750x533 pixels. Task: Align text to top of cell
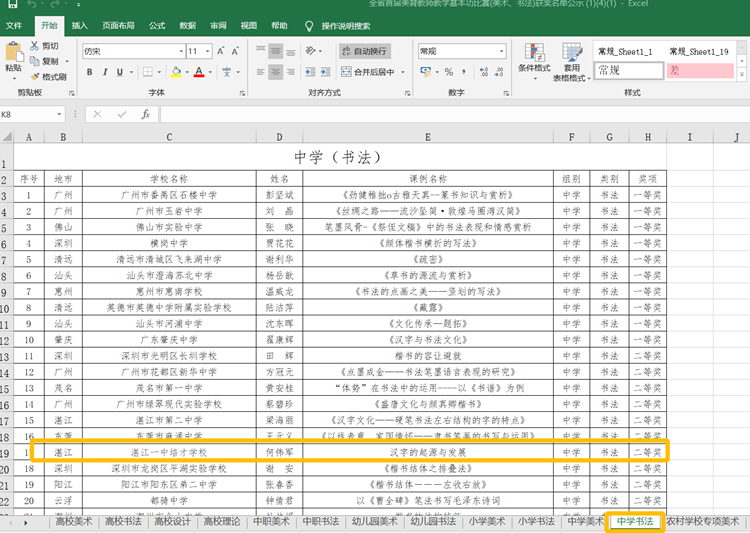click(260, 51)
